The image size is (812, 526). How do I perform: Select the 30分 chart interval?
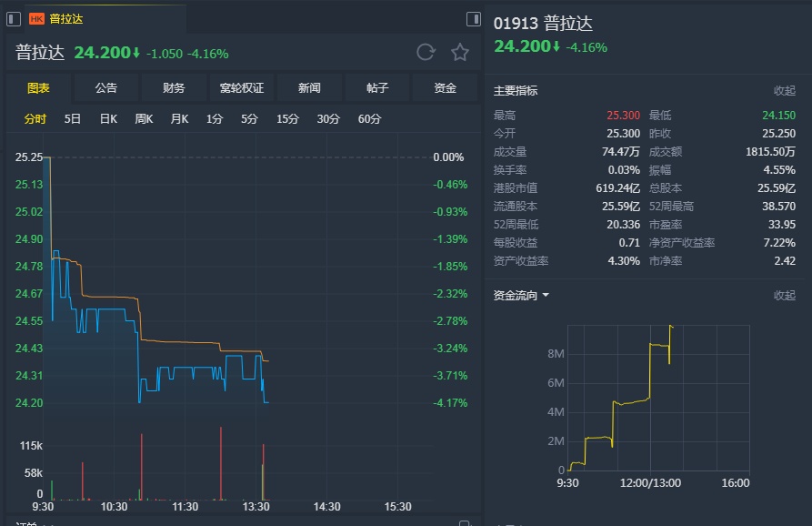[x=328, y=119]
